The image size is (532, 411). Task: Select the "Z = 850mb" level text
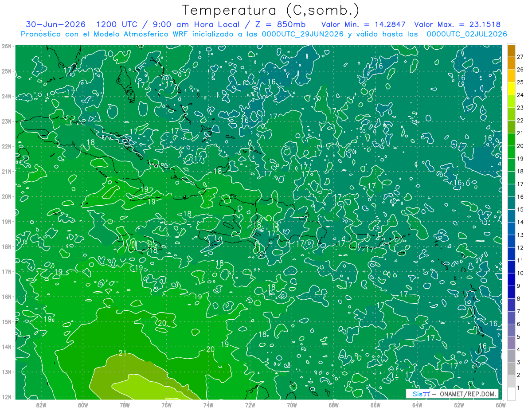coord(281,24)
